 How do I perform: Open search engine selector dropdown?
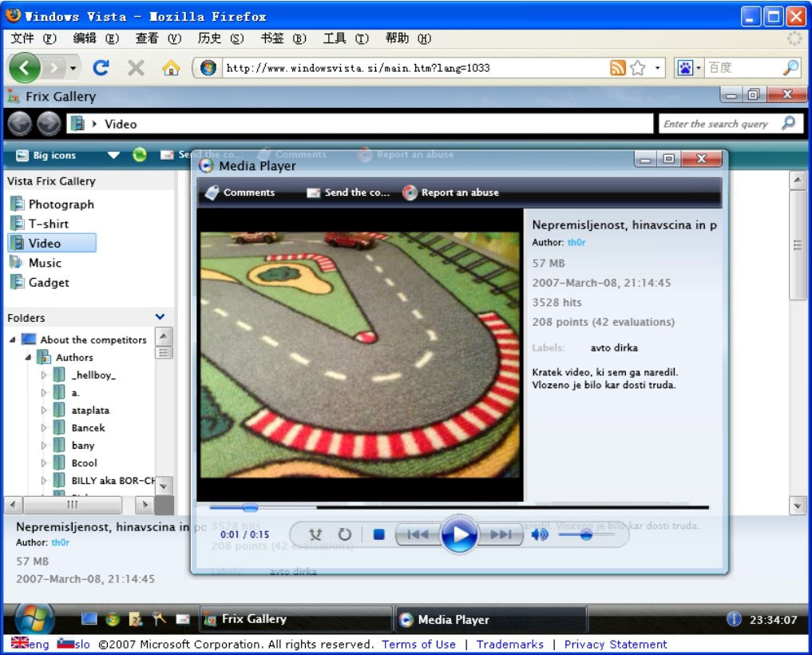point(698,68)
